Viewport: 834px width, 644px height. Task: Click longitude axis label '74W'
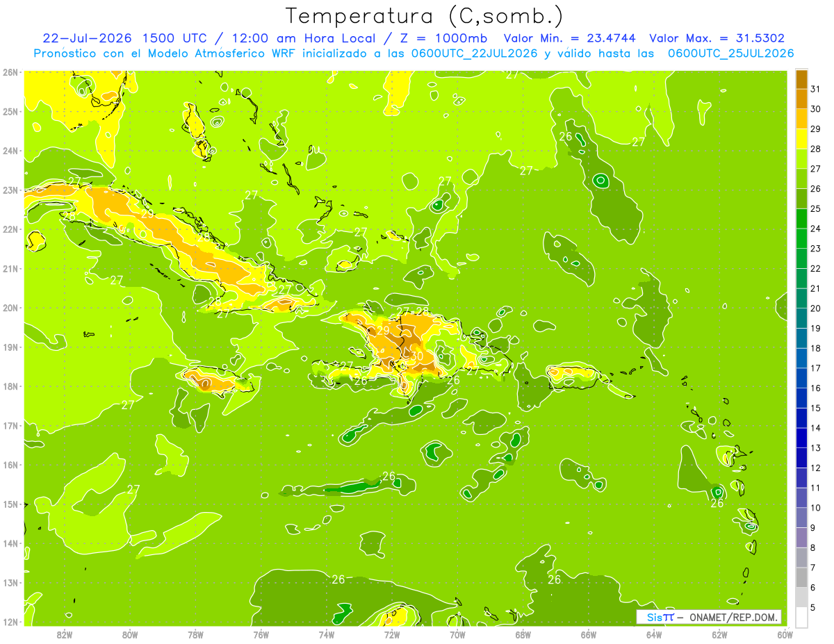pyautogui.click(x=327, y=634)
